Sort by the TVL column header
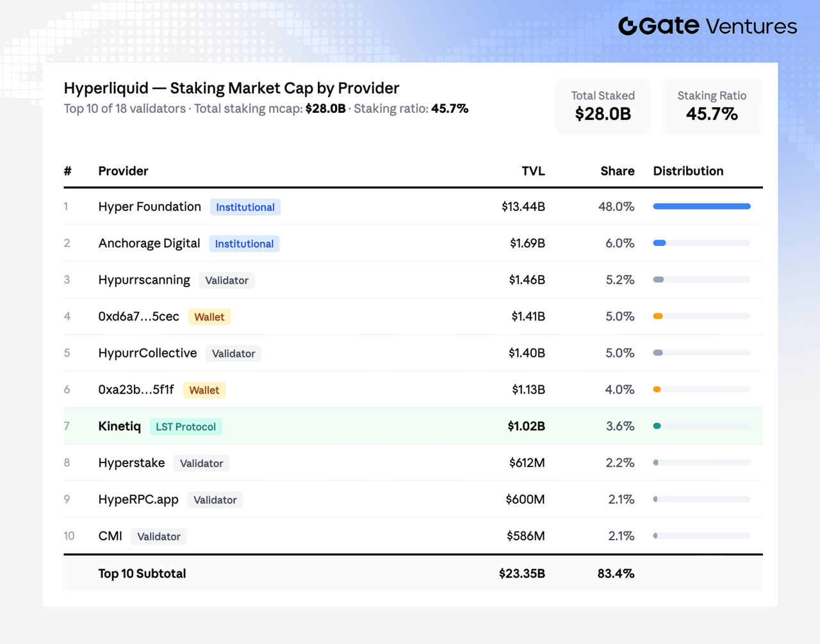This screenshot has width=820, height=644. coord(533,171)
